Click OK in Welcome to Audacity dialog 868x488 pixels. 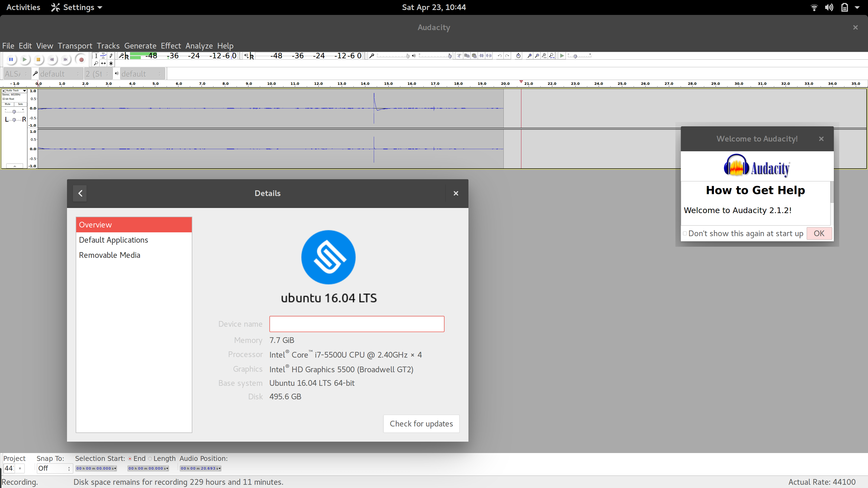[x=819, y=233]
